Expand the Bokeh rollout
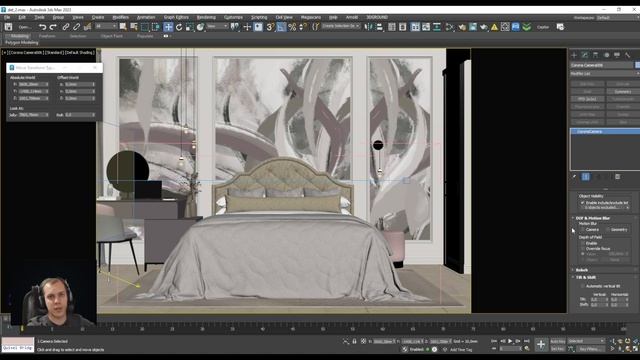The image size is (640, 360). click(582, 270)
